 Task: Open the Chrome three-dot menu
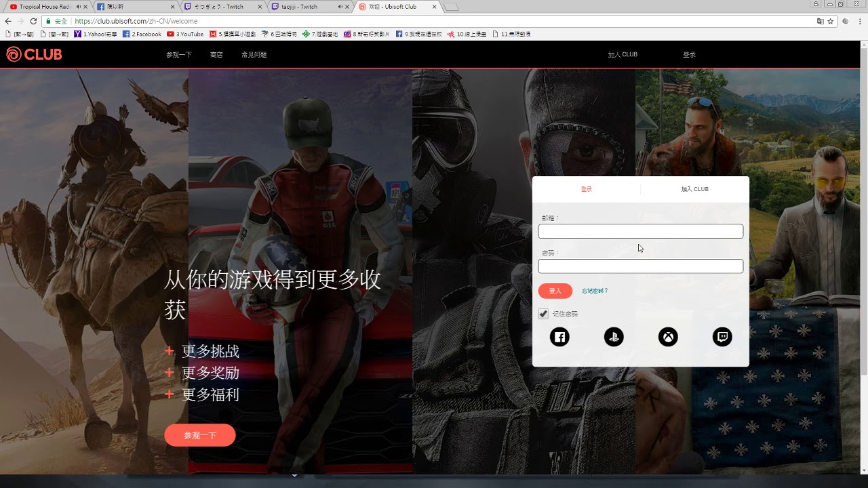coord(860,21)
